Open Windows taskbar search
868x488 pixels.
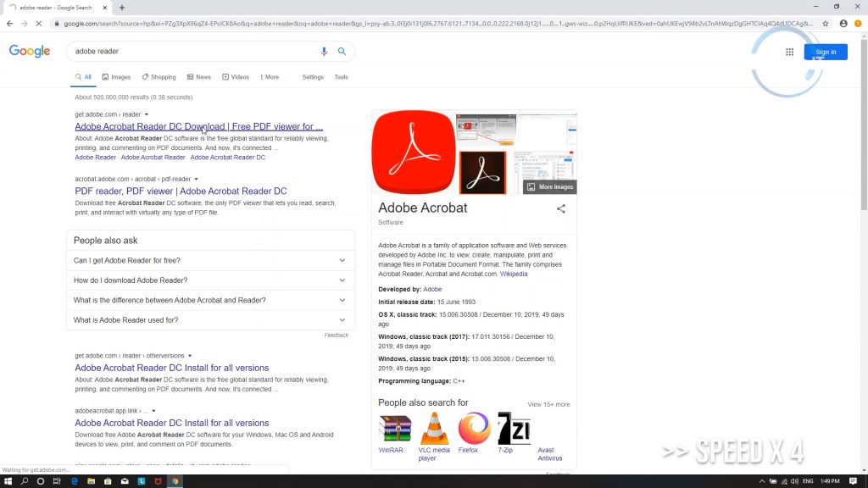pyautogui.click(x=25, y=481)
